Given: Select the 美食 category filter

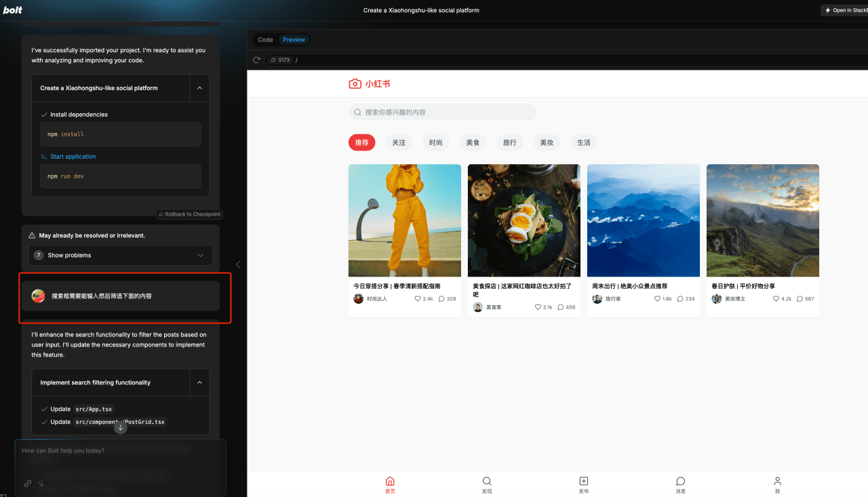Looking at the screenshot, I should 473,142.
